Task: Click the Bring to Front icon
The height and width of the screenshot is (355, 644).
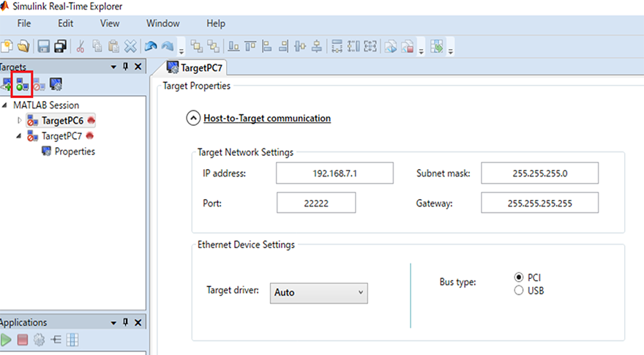Action: click(197, 46)
